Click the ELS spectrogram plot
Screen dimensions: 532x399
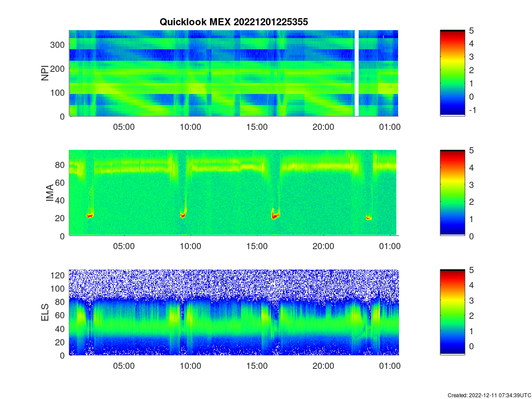pos(234,312)
